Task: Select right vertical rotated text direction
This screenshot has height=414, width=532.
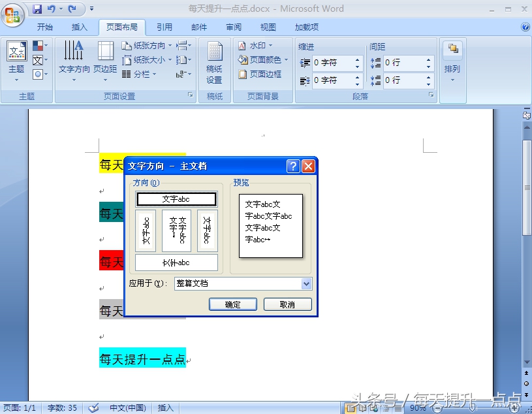Action: coord(208,231)
